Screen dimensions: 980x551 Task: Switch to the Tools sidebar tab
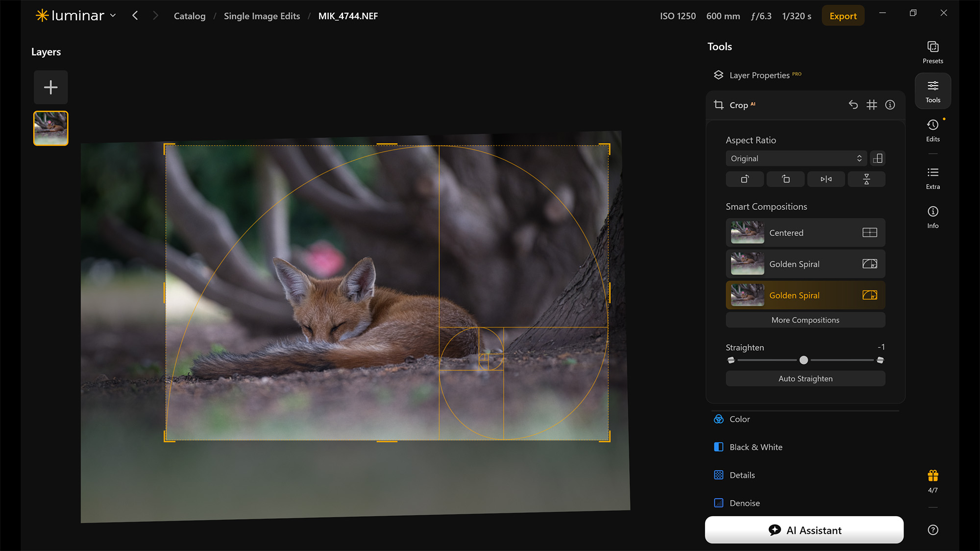coord(933,91)
